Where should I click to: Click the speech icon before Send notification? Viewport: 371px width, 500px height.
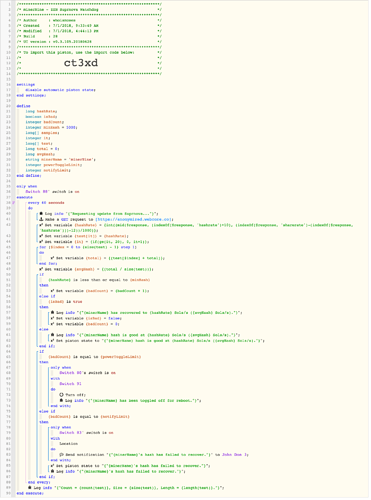61,455
